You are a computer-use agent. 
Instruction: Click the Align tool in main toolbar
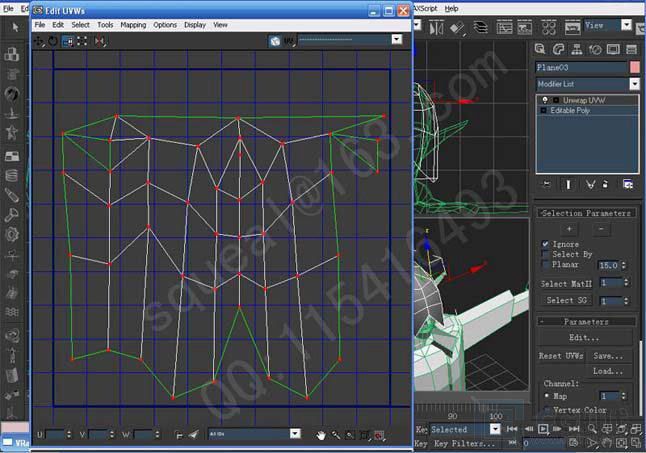[457, 28]
